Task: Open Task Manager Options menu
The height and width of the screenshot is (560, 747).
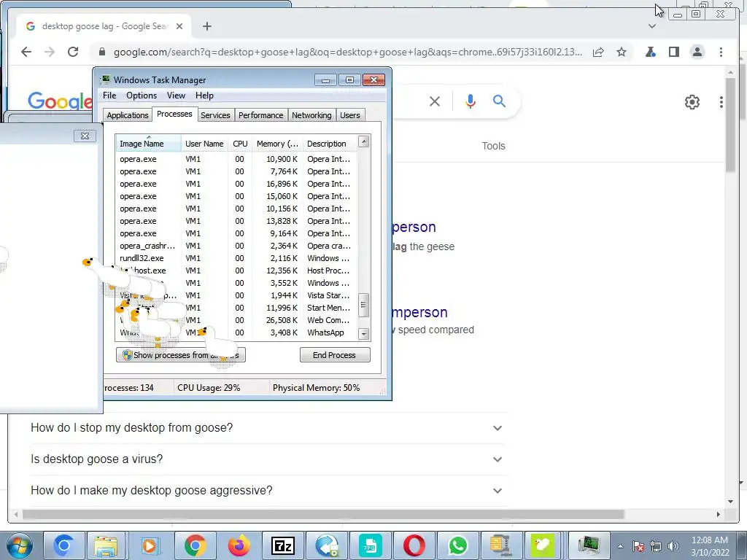Action: (x=142, y=96)
